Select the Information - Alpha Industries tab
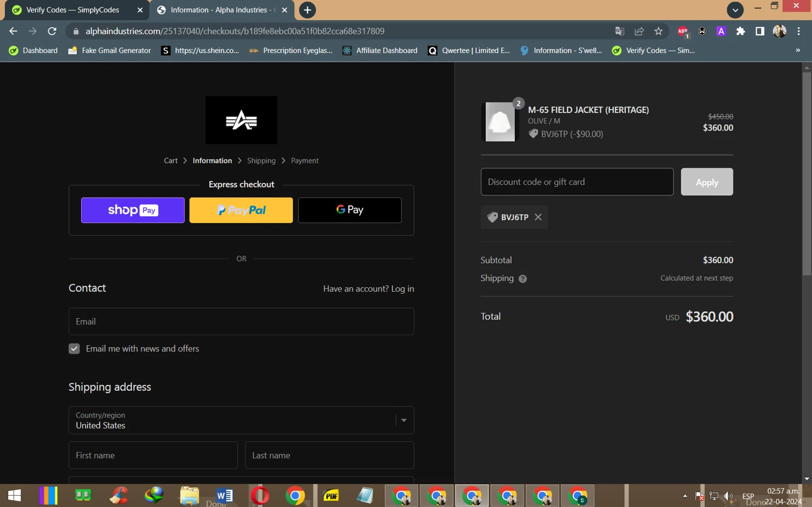Viewport: 812px width, 507px height. click(x=222, y=10)
